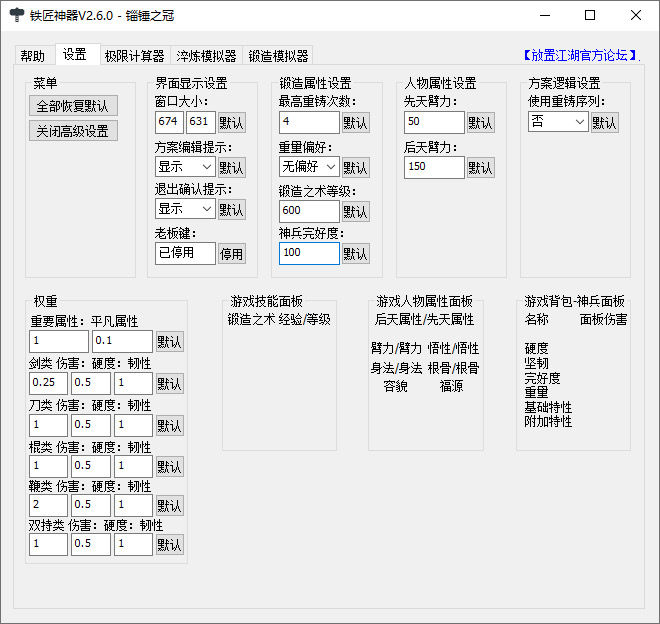Switch to the 淬炼模拟器 tab
The height and width of the screenshot is (624, 660).
(x=206, y=56)
